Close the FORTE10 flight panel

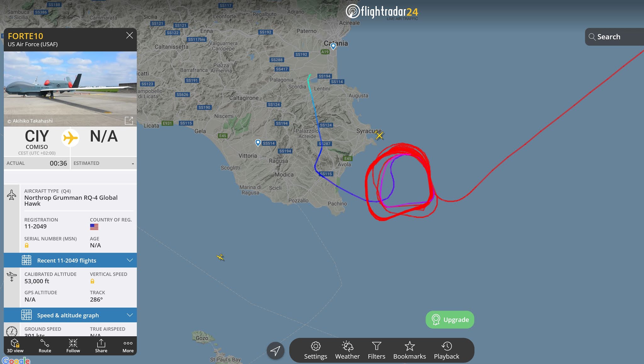130,35
